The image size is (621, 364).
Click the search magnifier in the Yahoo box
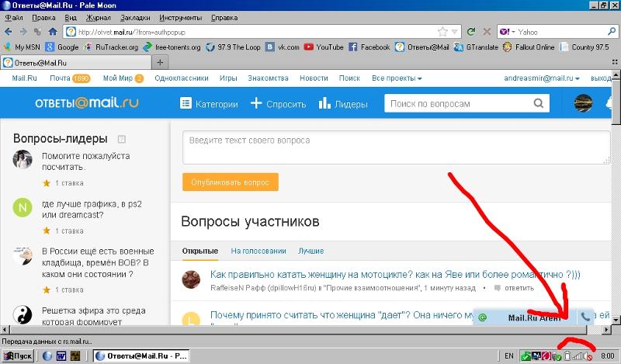point(612,31)
